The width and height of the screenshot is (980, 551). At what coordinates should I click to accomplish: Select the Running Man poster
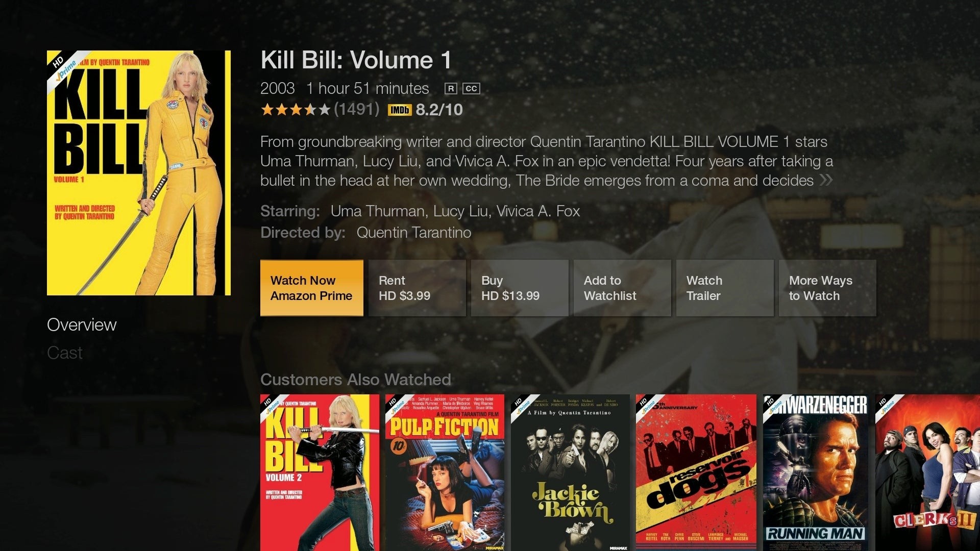(816, 472)
